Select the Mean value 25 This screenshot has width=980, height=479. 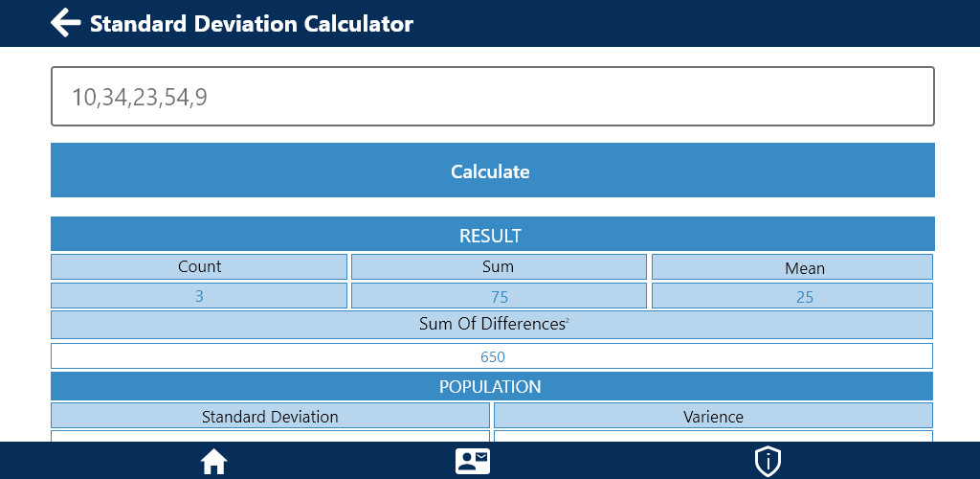click(792, 296)
